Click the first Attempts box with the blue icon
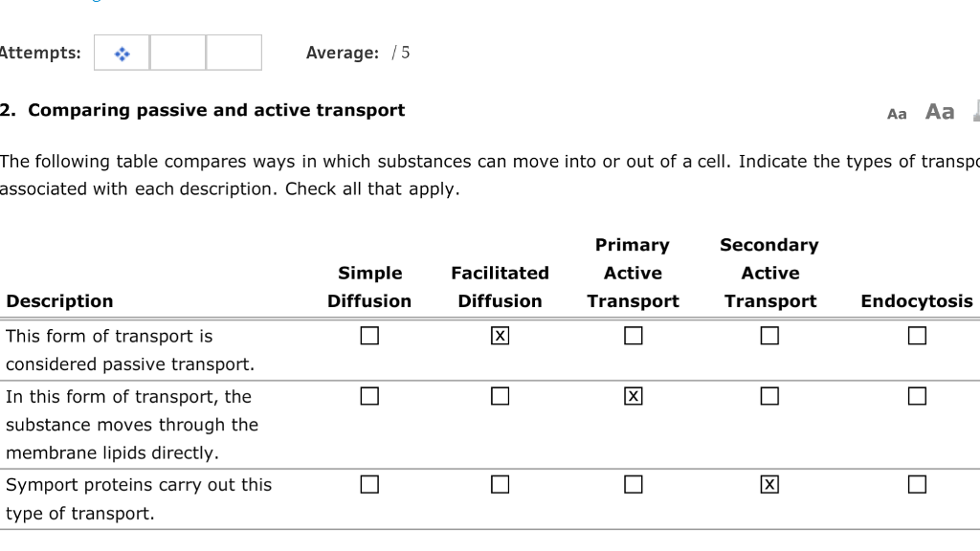Screen dimensions: 980x551 [122, 53]
